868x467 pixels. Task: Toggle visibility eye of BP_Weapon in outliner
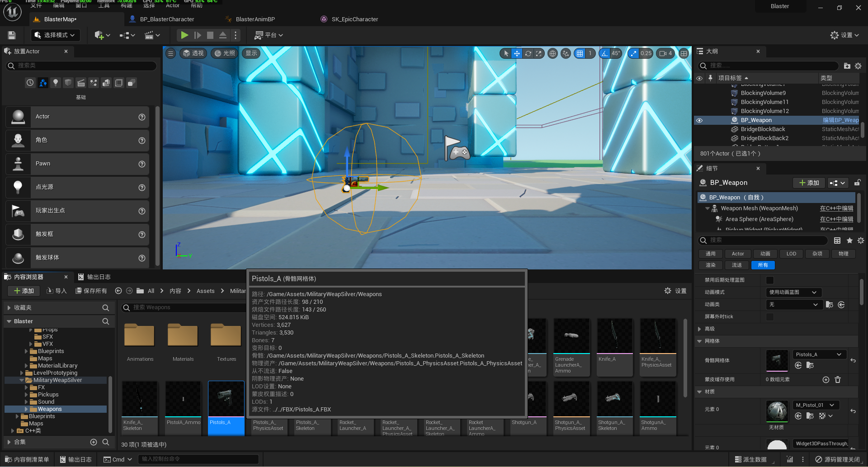(x=699, y=121)
